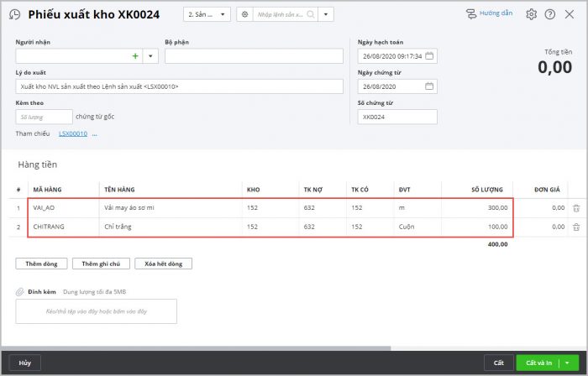Click the search magnifier in production order field
This screenshot has height=376, width=588.
click(311, 14)
